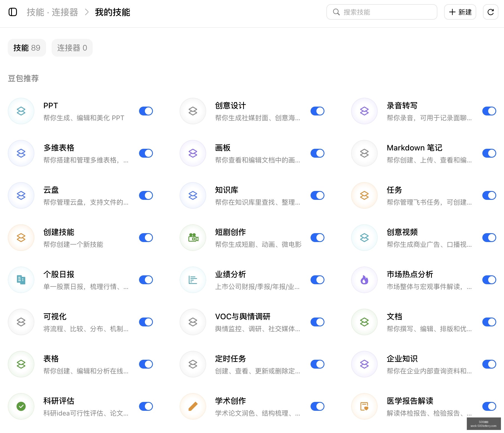Switch to the 连接器 0 tab
504x433 pixels.
[x=72, y=48]
